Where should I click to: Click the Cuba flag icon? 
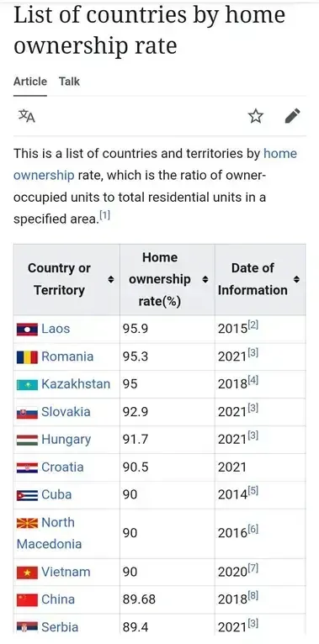click(27, 495)
